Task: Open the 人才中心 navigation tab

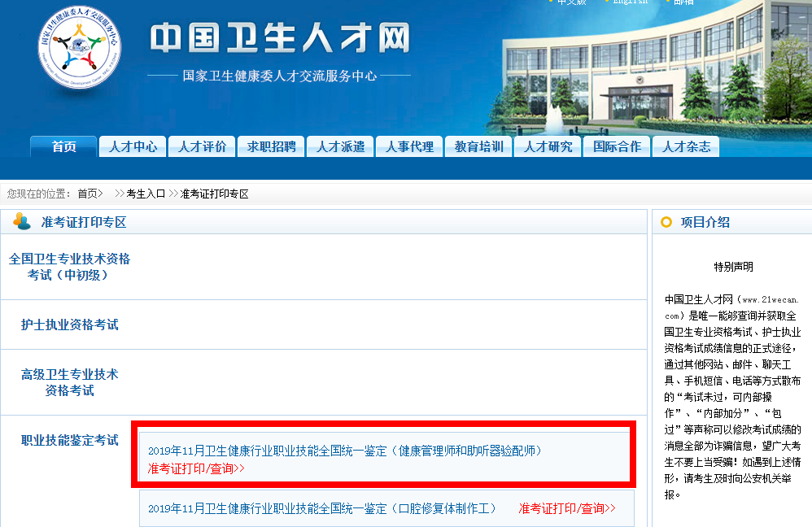Action: pos(133,146)
